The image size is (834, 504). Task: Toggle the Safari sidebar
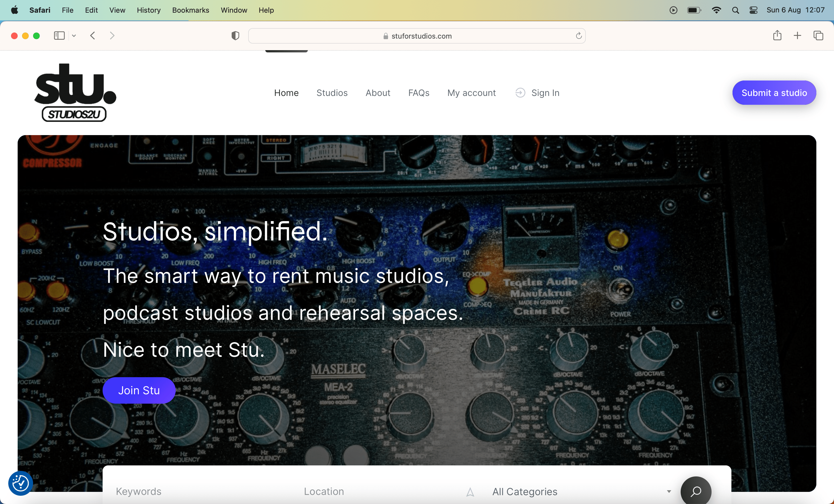(x=59, y=36)
